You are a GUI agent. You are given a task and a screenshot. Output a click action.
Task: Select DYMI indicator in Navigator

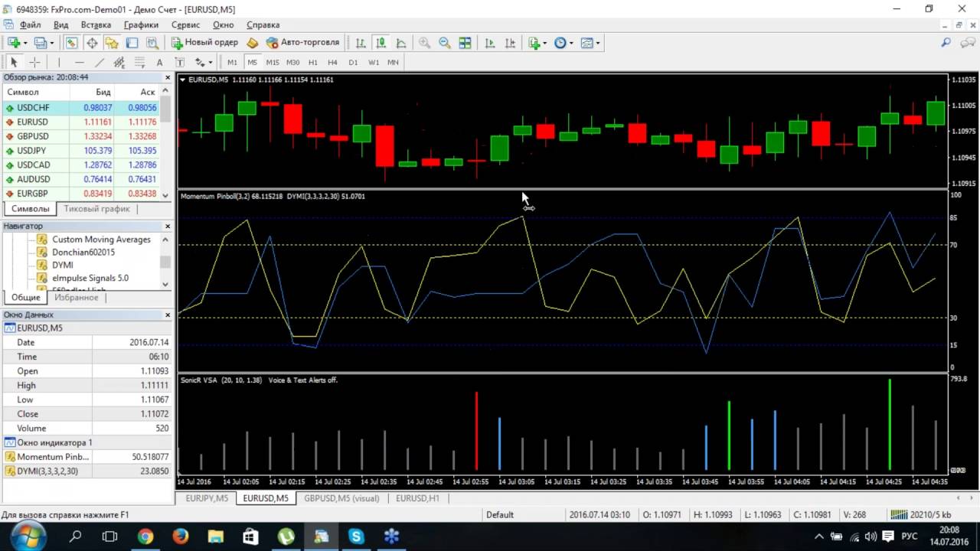pyautogui.click(x=63, y=266)
